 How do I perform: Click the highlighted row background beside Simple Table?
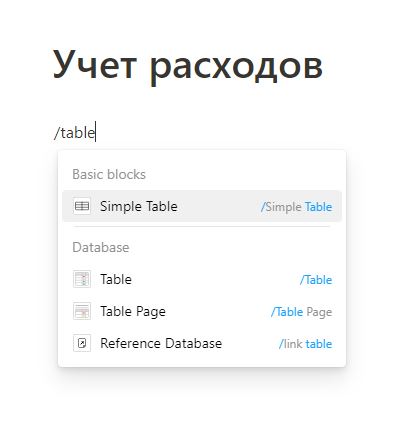(219, 206)
